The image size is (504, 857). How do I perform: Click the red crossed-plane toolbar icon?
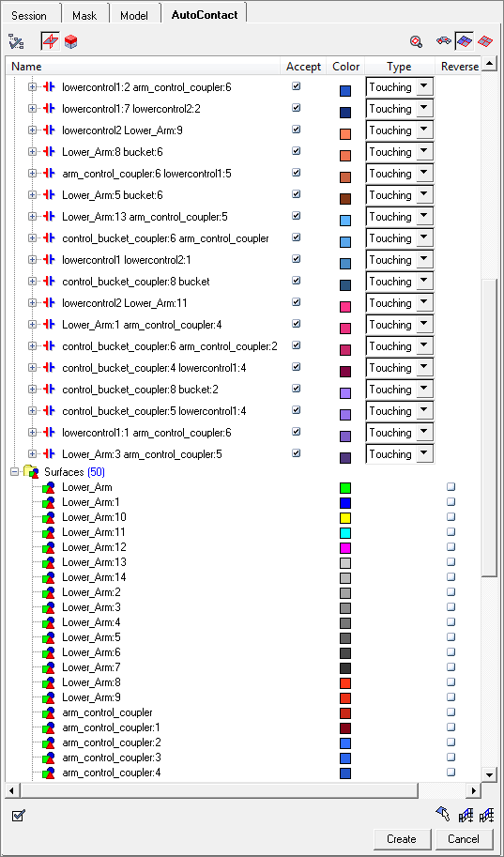pos(51,41)
